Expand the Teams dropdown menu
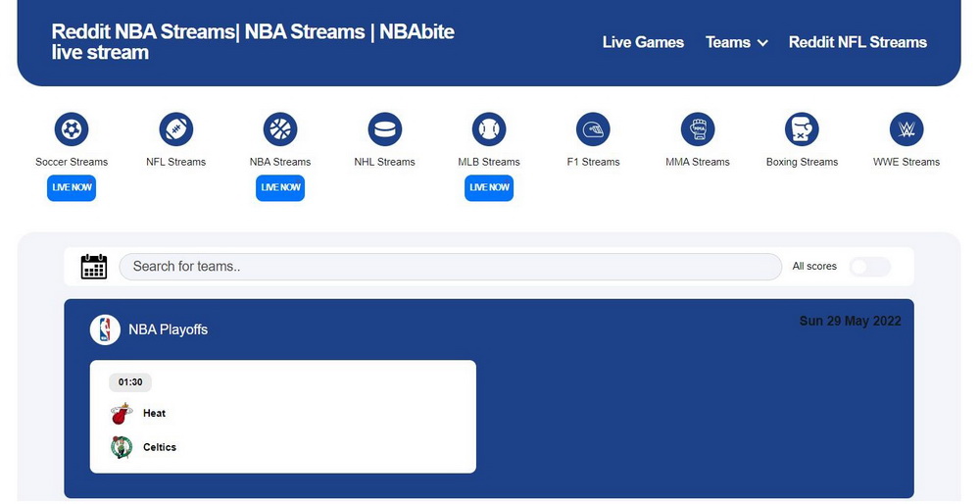Screen dimensions: 980x504 736,42
